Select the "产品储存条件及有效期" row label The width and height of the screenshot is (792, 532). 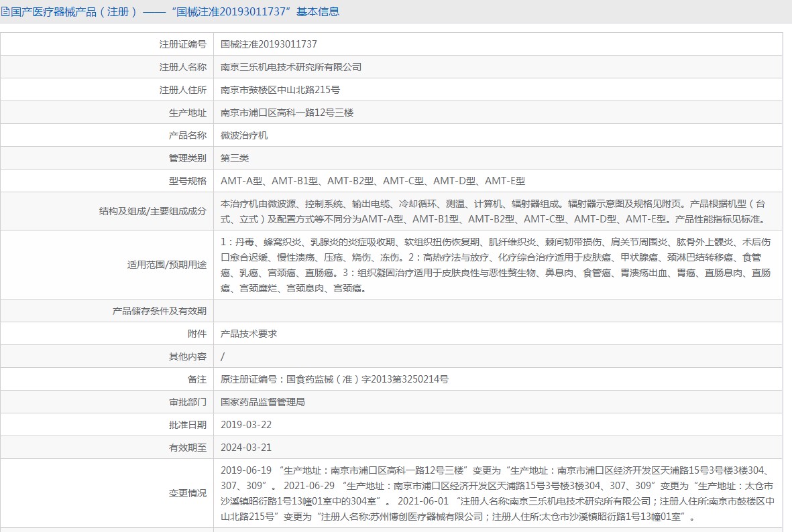[x=160, y=311]
